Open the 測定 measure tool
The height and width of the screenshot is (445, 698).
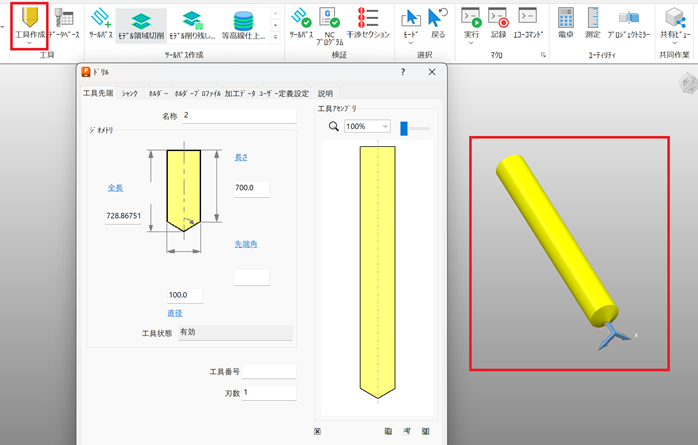tap(592, 22)
